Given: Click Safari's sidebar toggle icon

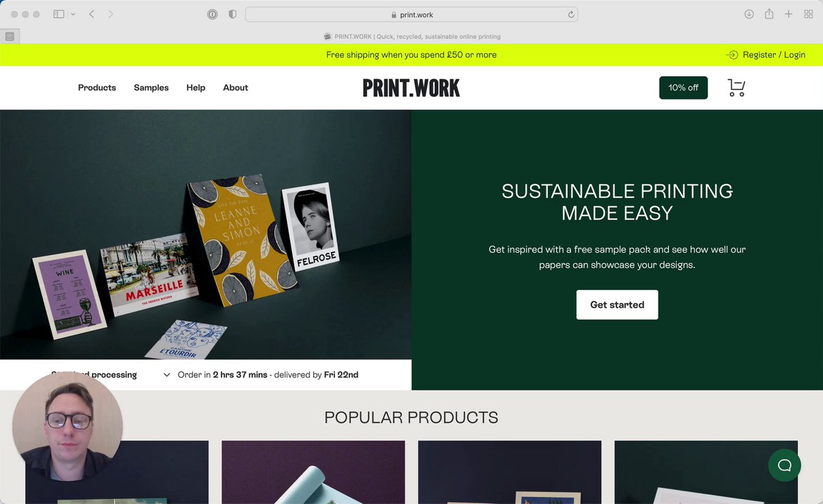Looking at the screenshot, I should pos(59,14).
